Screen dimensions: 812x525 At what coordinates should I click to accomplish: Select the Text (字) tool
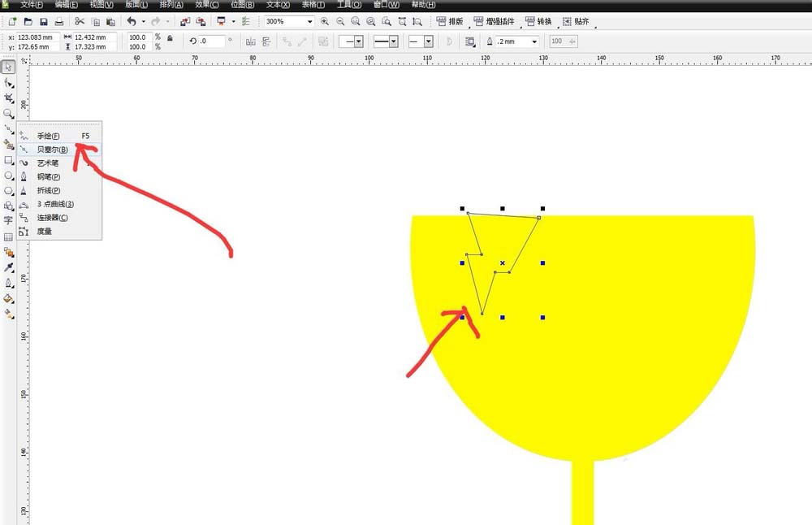(8, 221)
